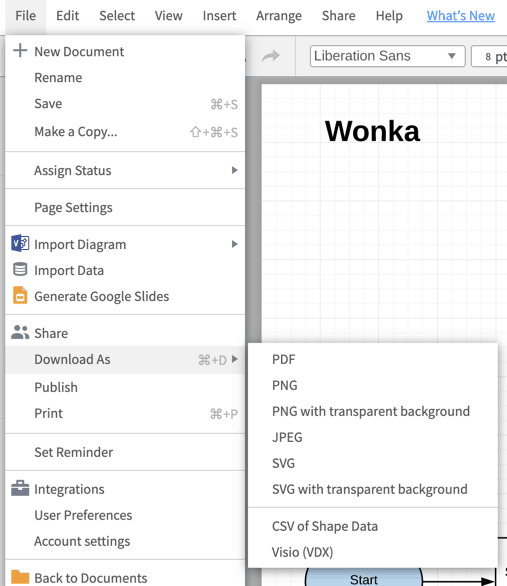Screen dimensions: 507x586
Task: Download as PDF
Action: [373, 360]
